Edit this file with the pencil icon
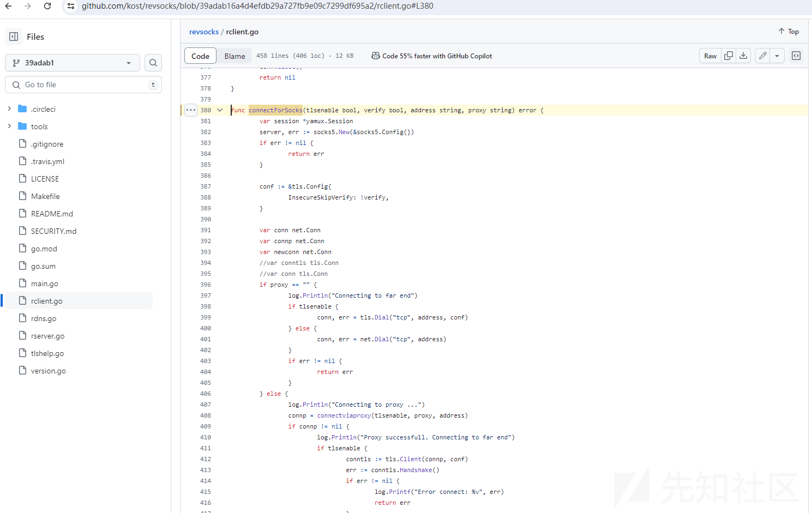The height and width of the screenshot is (513, 812). pyautogui.click(x=762, y=56)
